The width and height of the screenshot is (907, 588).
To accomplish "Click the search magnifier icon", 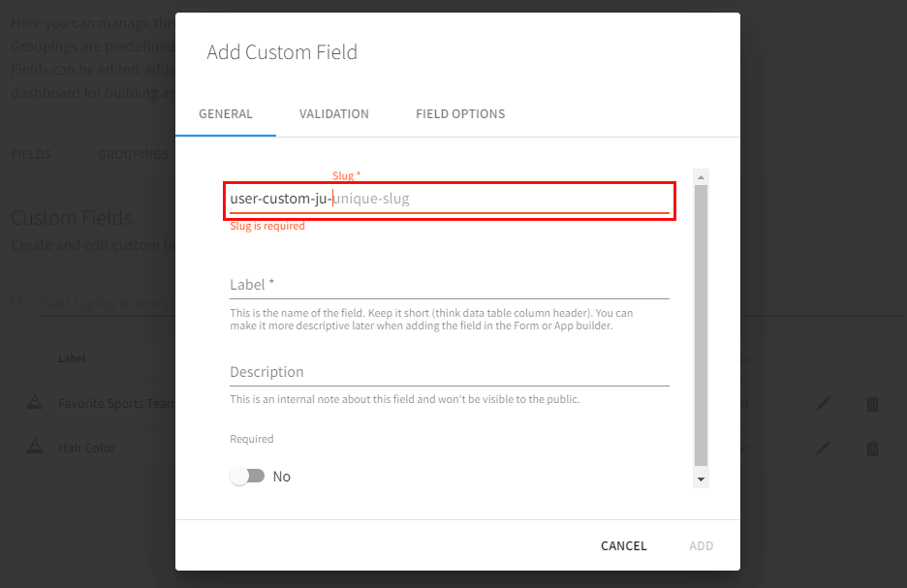I will (19, 299).
